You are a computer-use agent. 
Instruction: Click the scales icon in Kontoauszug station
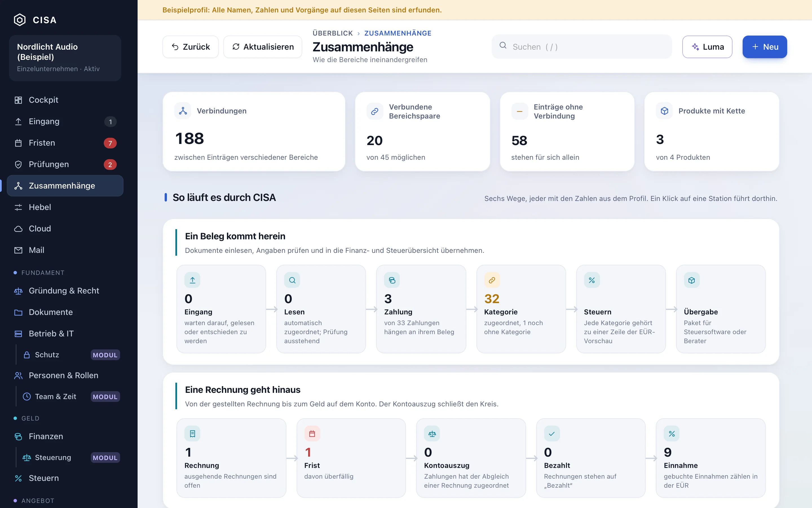click(x=432, y=434)
